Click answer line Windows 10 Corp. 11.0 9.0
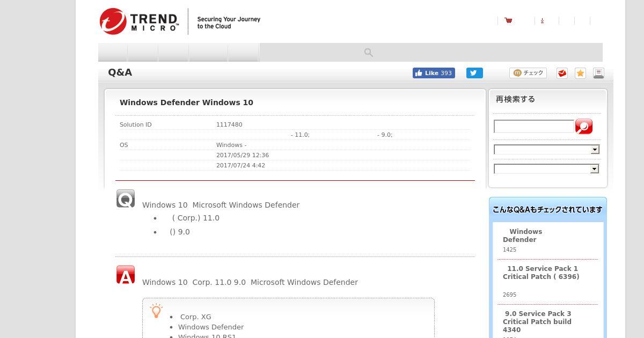Viewport: 644px width, 338px height. 250,282
